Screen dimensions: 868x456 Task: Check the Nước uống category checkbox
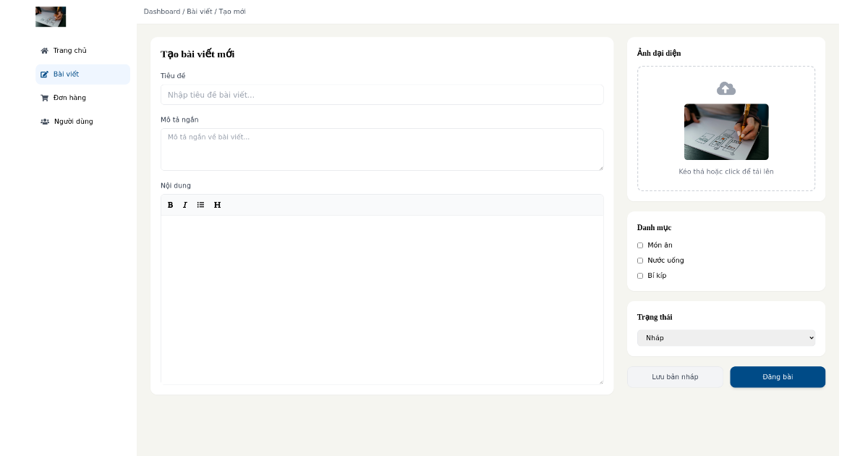640,261
